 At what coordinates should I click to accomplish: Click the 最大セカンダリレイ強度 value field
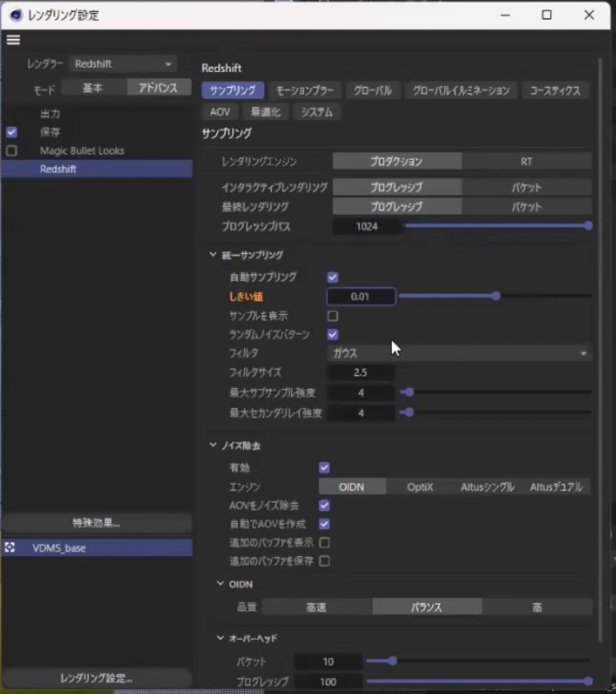tap(361, 413)
